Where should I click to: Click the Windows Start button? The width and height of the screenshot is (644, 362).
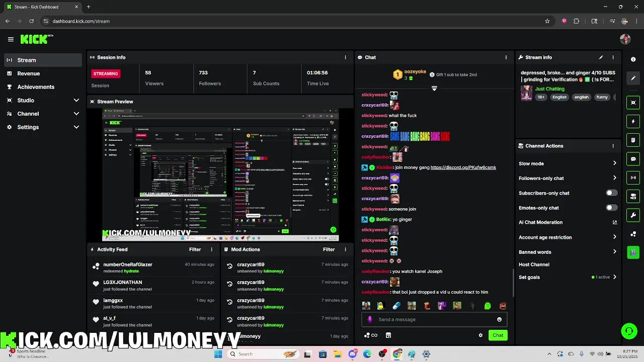218,354
